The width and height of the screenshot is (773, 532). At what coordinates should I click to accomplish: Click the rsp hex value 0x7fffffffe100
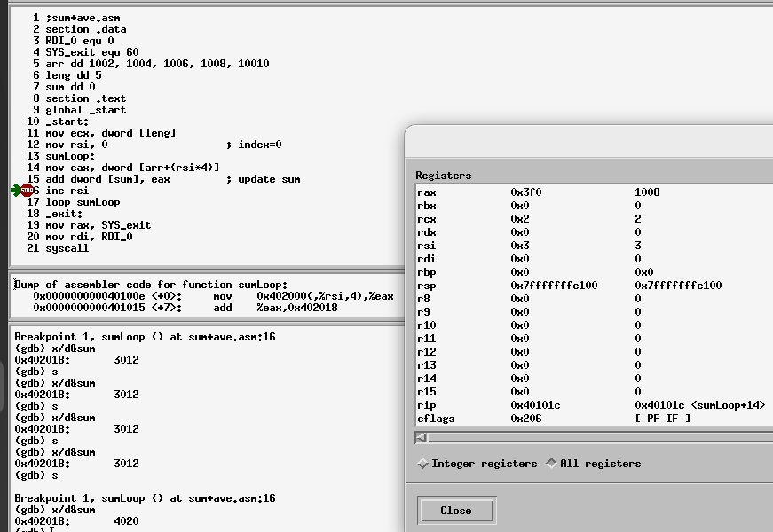(554, 286)
